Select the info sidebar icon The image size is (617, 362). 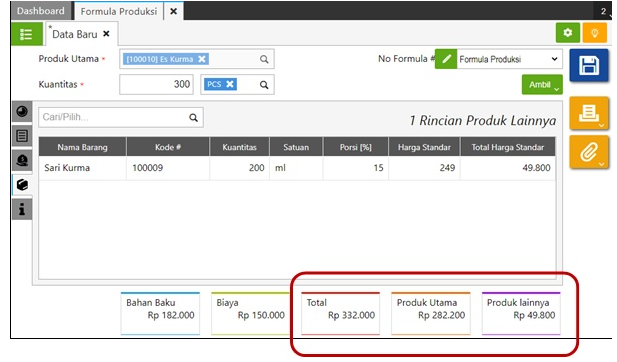point(22,209)
